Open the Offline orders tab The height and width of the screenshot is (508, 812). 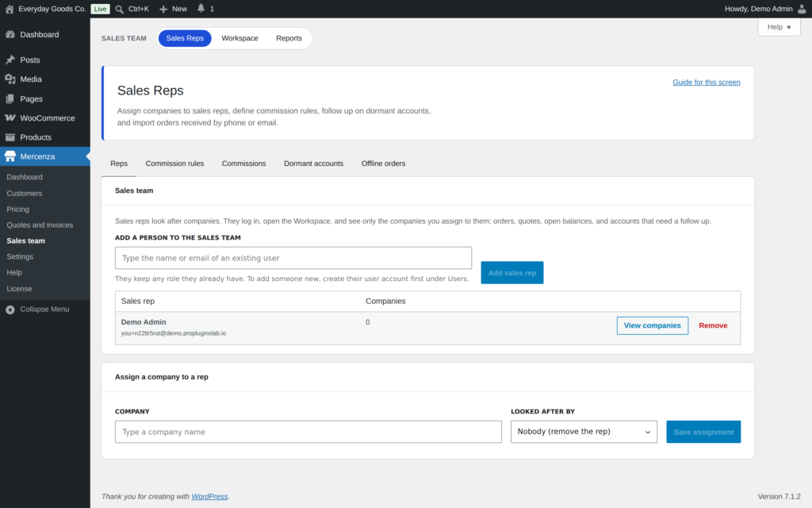point(383,164)
